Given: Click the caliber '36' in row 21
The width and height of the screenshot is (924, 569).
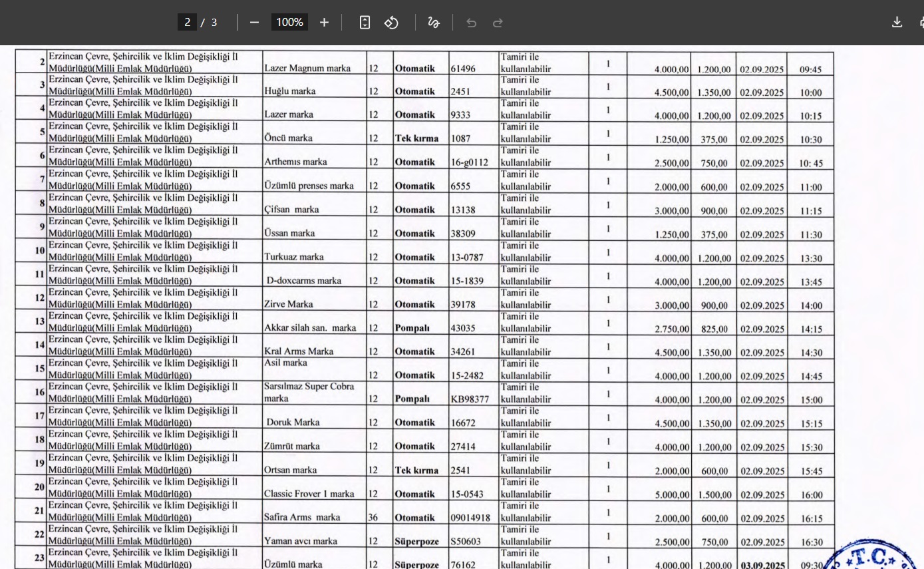Looking at the screenshot, I should coord(373,518).
